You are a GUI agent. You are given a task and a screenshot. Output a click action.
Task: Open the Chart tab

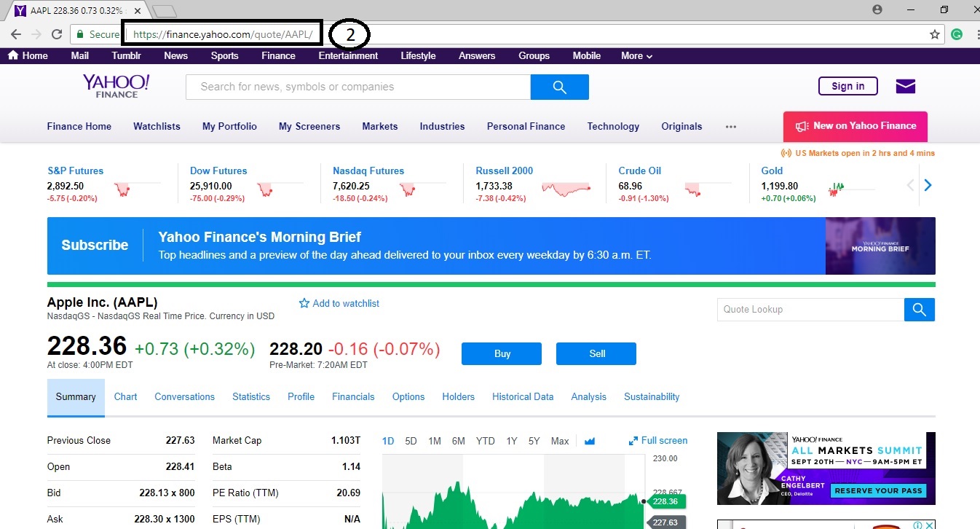click(x=125, y=397)
